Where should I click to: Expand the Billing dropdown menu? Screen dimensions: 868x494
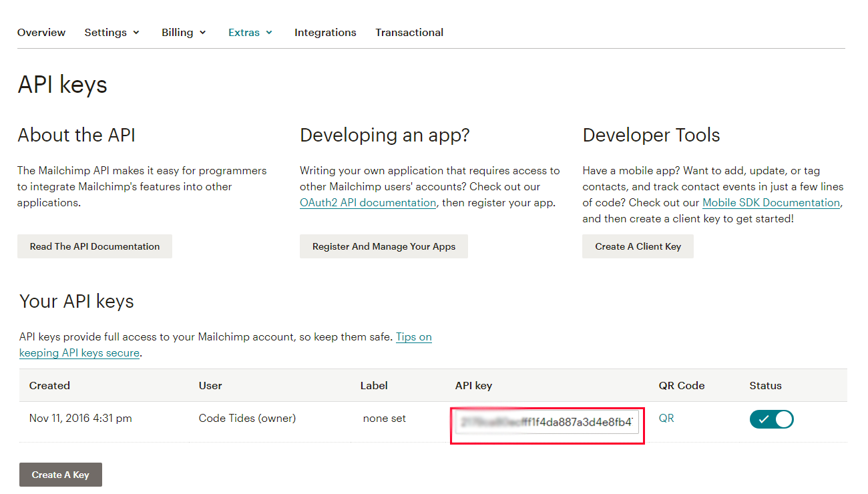coord(184,32)
